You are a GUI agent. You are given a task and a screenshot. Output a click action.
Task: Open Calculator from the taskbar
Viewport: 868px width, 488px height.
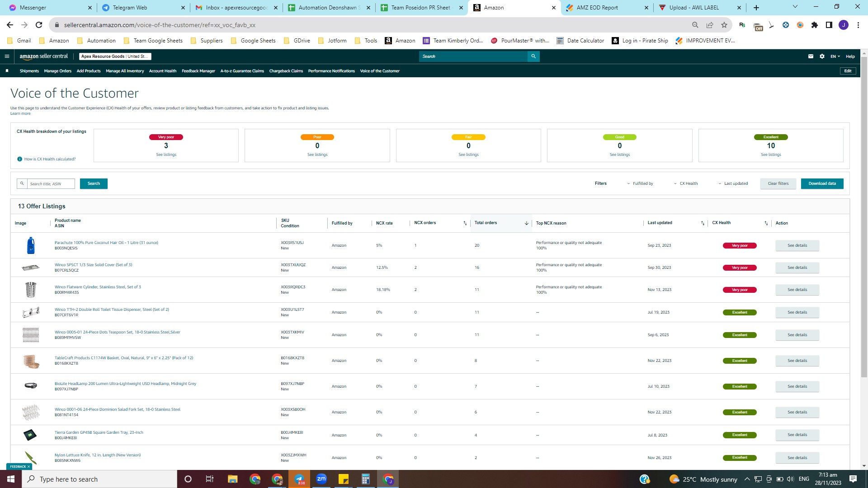[366, 479]
